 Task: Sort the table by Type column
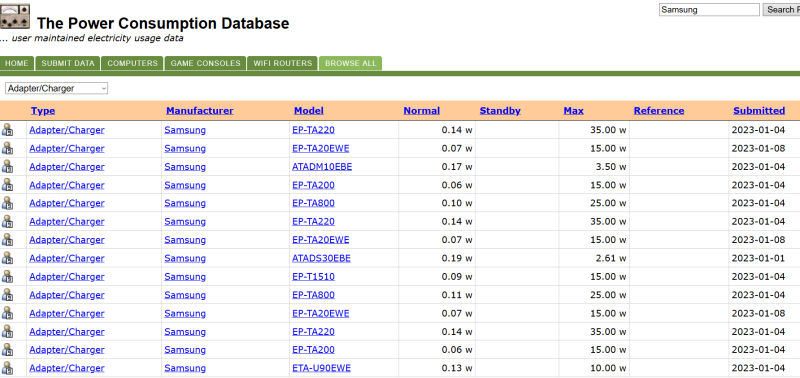pyautogui.click(x=43, y=111)
